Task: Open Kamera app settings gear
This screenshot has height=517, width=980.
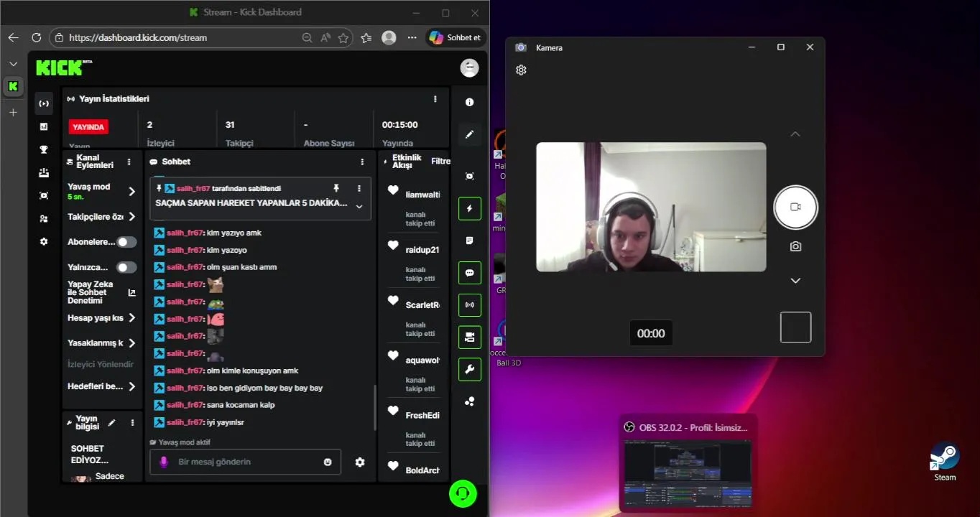Action: tap(522, 70)
